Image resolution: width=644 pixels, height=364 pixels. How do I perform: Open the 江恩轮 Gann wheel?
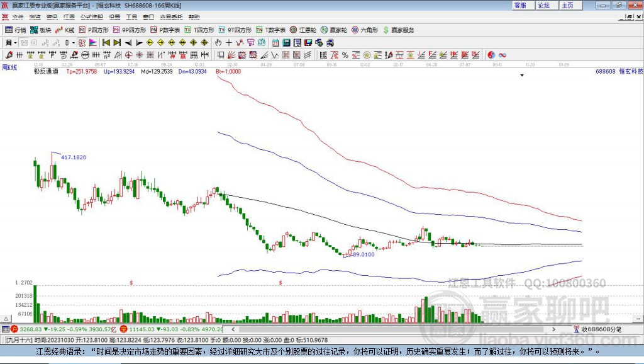[303, 30]
